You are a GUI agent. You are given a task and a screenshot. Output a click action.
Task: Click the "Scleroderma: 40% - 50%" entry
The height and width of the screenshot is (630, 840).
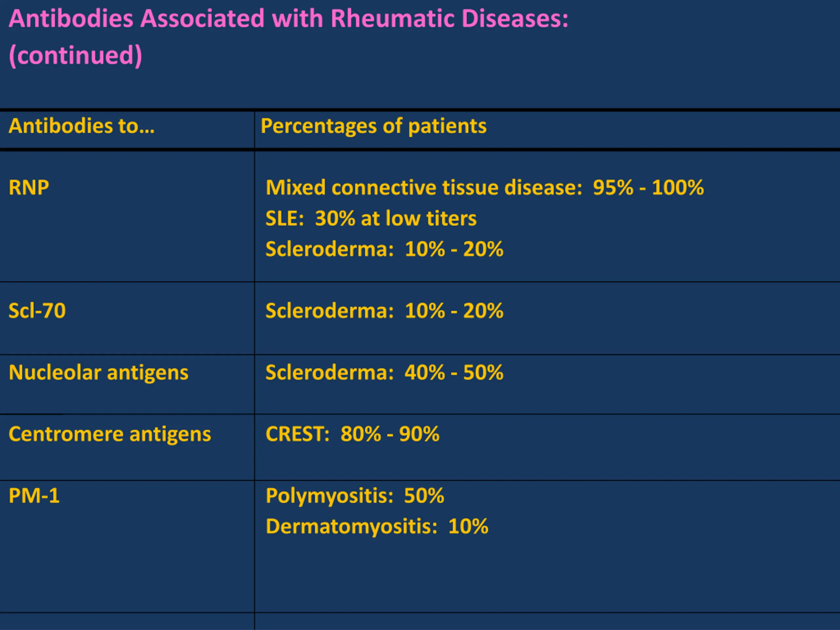pos(384,372)
